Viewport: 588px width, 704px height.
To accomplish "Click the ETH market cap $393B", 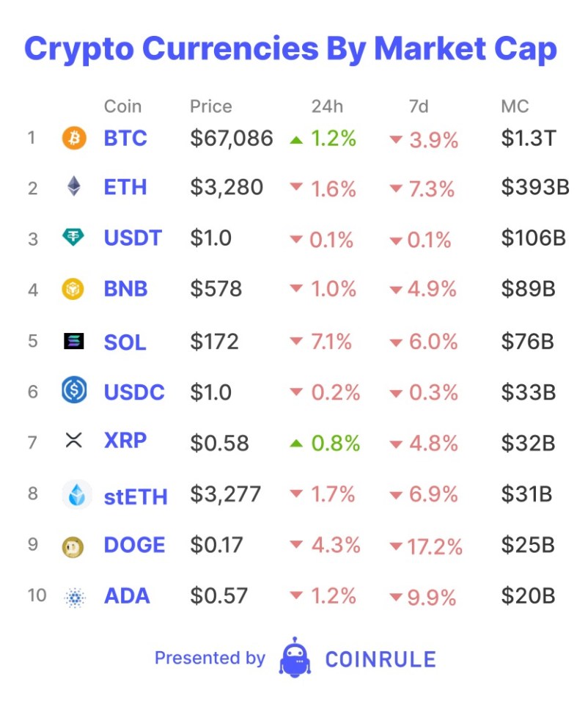I will tap(535, 188).
